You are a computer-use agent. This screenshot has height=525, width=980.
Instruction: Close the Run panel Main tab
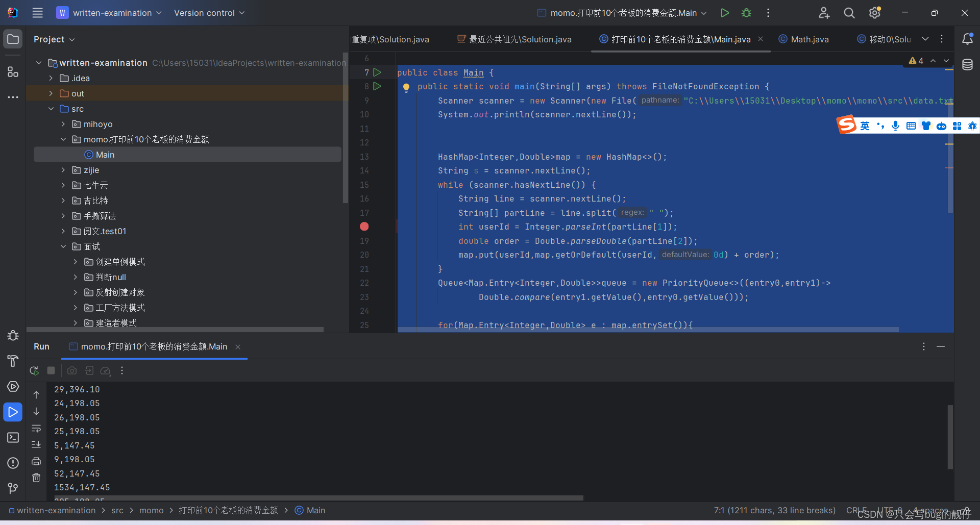(x=238, y=347)
